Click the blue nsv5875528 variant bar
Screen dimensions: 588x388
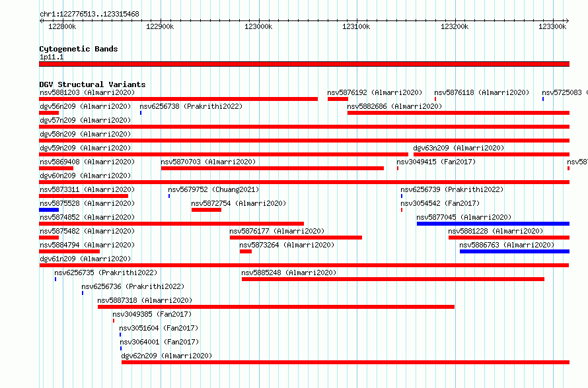tap(49, 210)
